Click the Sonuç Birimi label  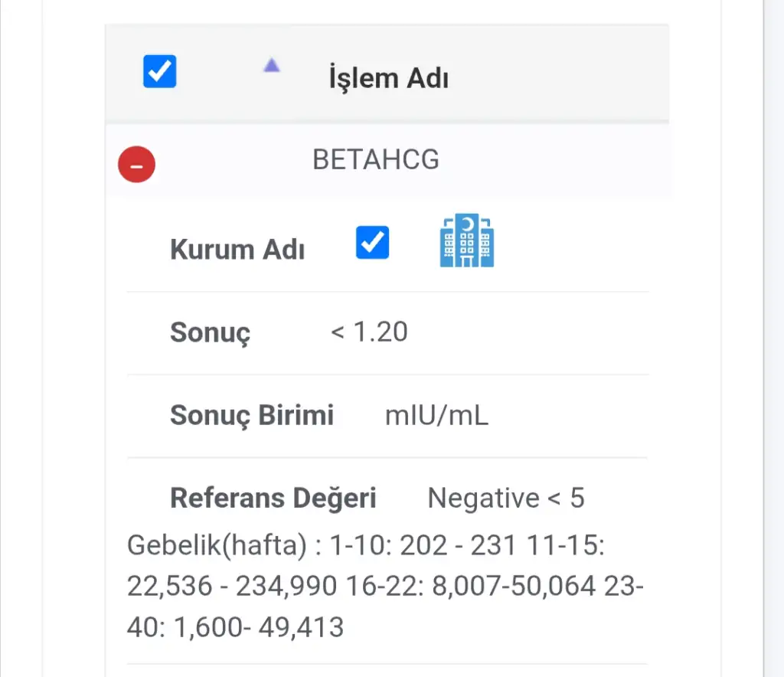(x=252, y=415)
